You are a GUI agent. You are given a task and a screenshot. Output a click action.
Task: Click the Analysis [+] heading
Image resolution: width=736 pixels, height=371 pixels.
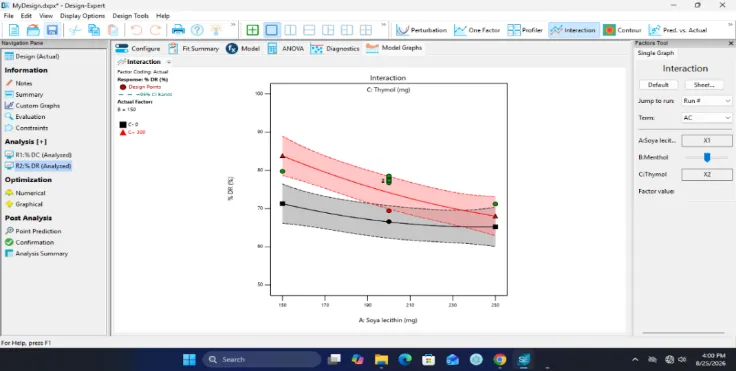click(26, 141)
